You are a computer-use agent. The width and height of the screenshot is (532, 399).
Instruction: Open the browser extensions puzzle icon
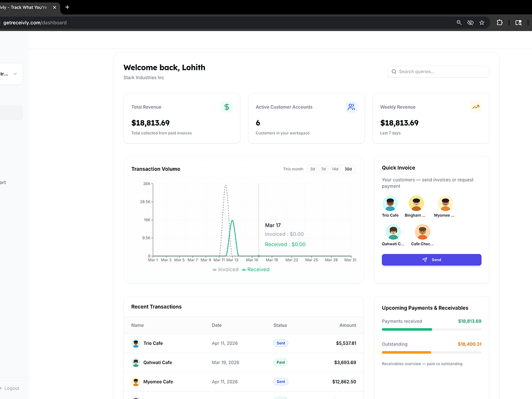pyautogui.click(x=500, y=23)
